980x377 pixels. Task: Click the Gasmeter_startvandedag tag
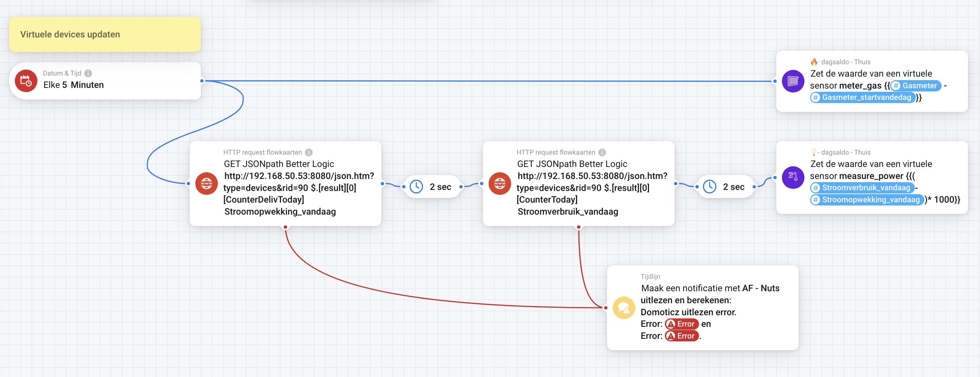pyautogui.click(x=862, y=97)
